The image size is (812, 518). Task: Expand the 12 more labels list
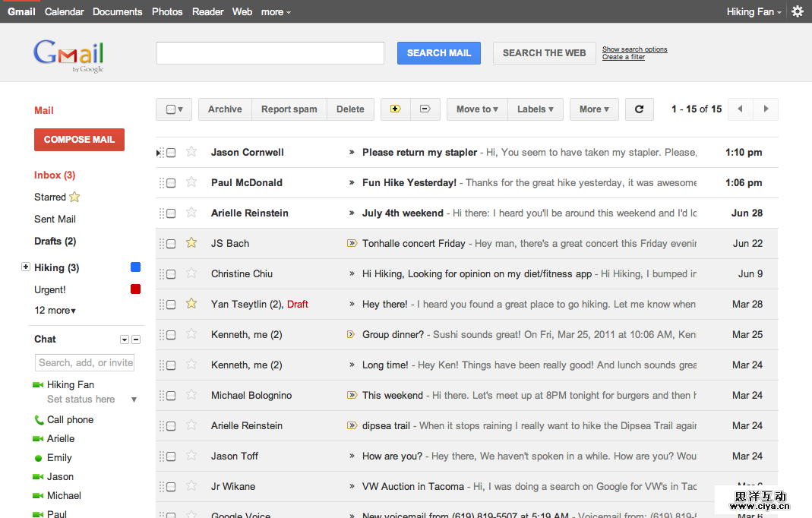click(x=55, y=311)
